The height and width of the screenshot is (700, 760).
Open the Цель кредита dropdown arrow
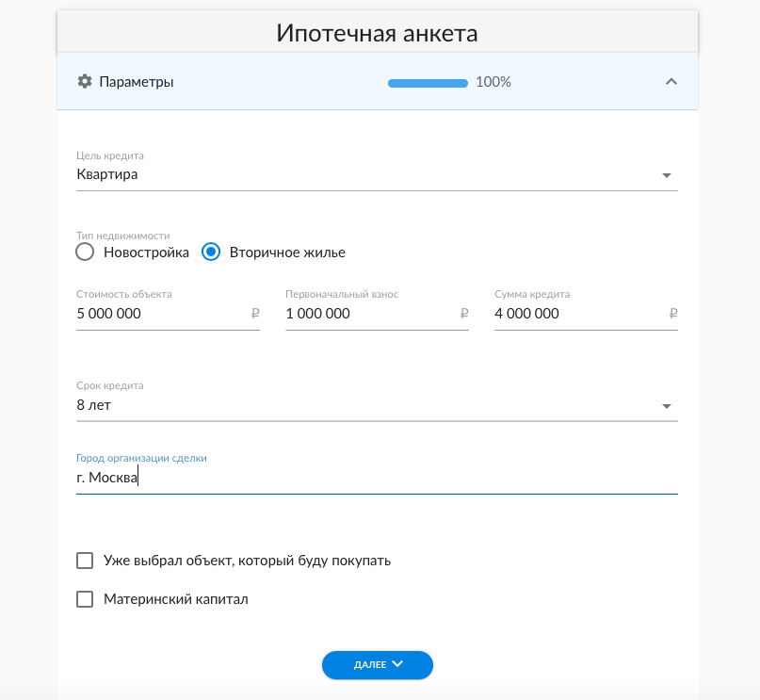click(667, 175)
